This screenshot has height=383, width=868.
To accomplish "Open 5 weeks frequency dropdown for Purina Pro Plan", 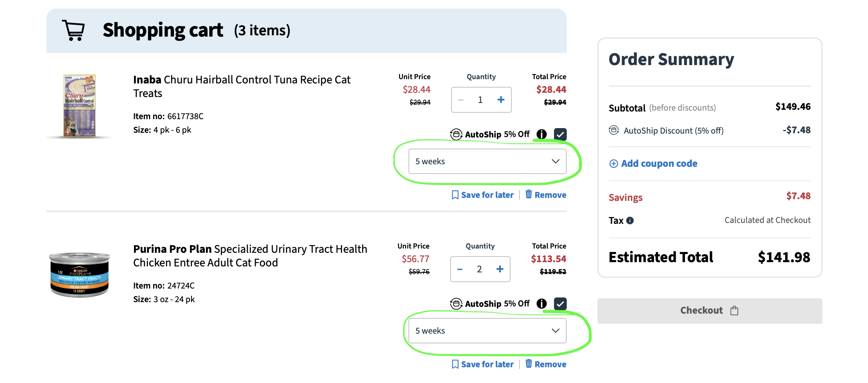I will coord(487,331).
